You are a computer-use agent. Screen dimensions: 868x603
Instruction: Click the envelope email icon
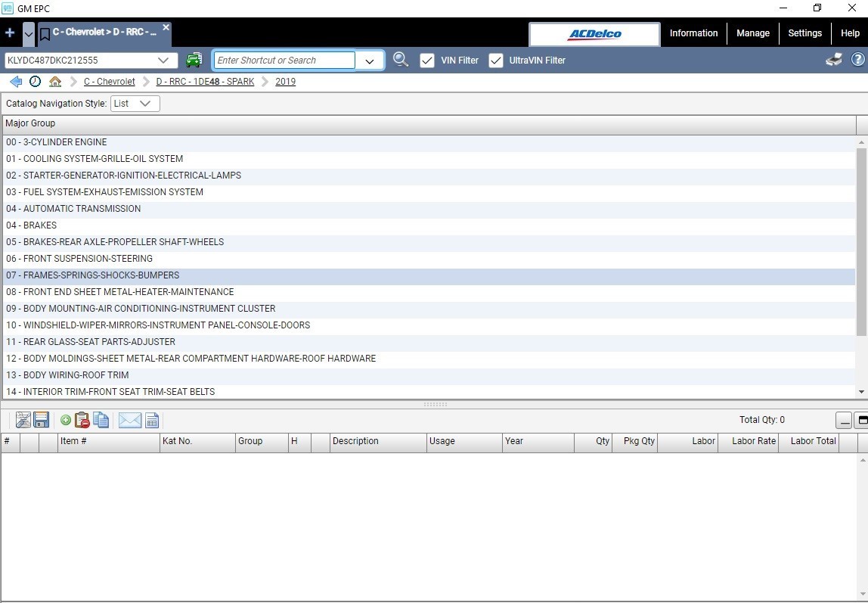pos(130,420)
